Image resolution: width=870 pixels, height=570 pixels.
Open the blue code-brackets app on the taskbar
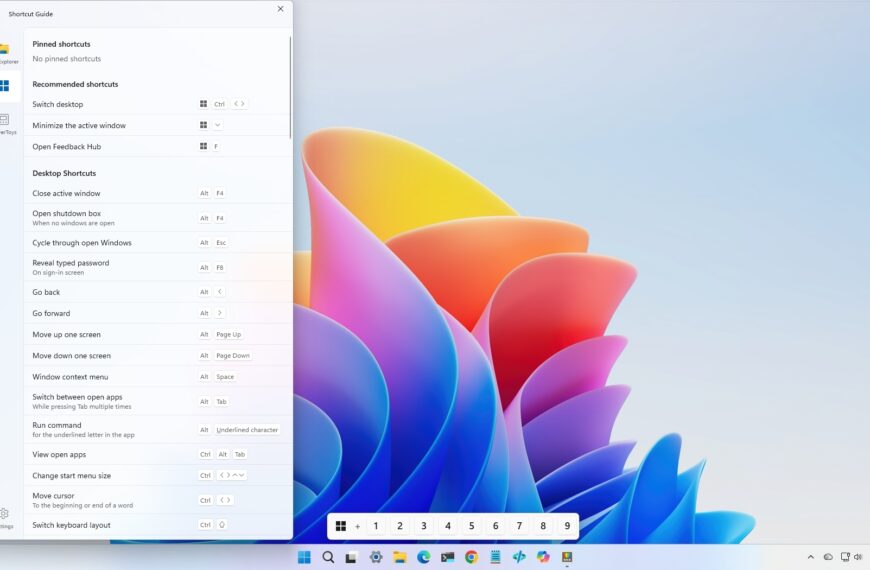click(x=519, y=557)
